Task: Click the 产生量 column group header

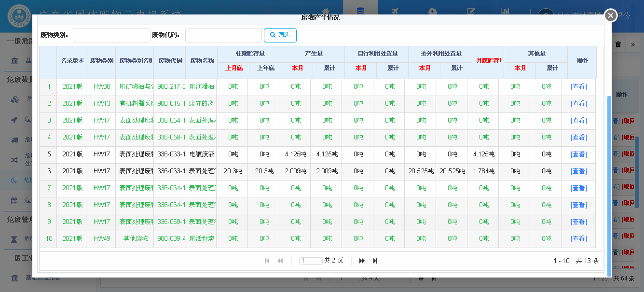Action: [313, 54]
